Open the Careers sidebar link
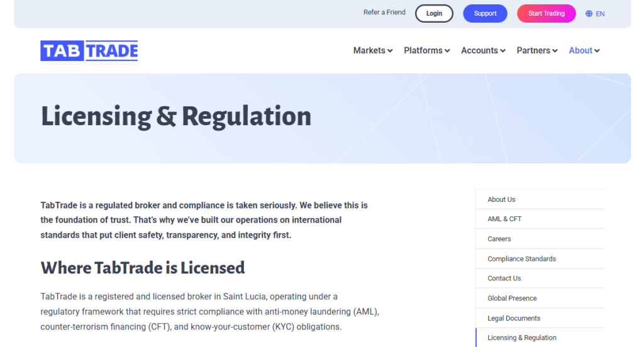Viewport: 644px width, 347px height. click(499, 239)
